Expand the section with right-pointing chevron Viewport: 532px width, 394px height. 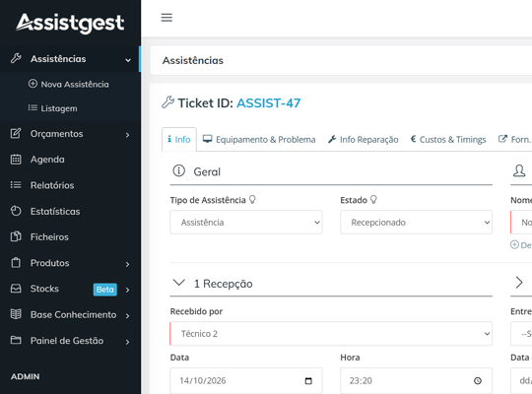pyautogui.click(x=519, y=283)
